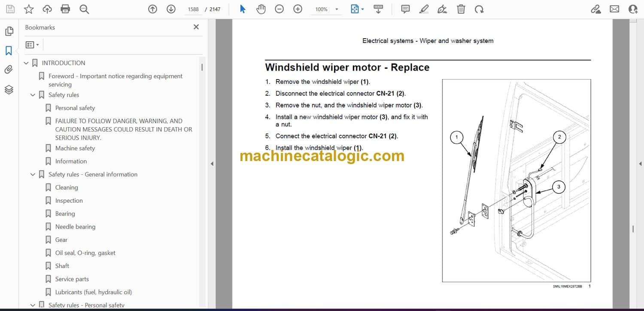Click the header Electrical systems - Wiper and washer system
This screenshot has height=311, width=644.
[428, 41]
